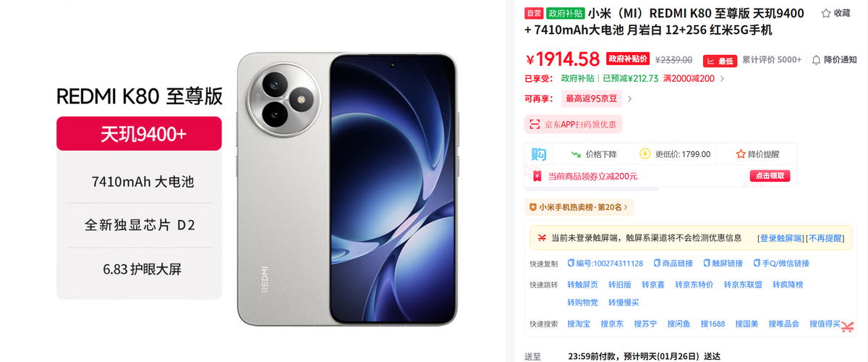Click the 更低价:1799.00 item
The width and height of the screenshot is (868, 362).
pyautogui.click(x=675, y=154)
